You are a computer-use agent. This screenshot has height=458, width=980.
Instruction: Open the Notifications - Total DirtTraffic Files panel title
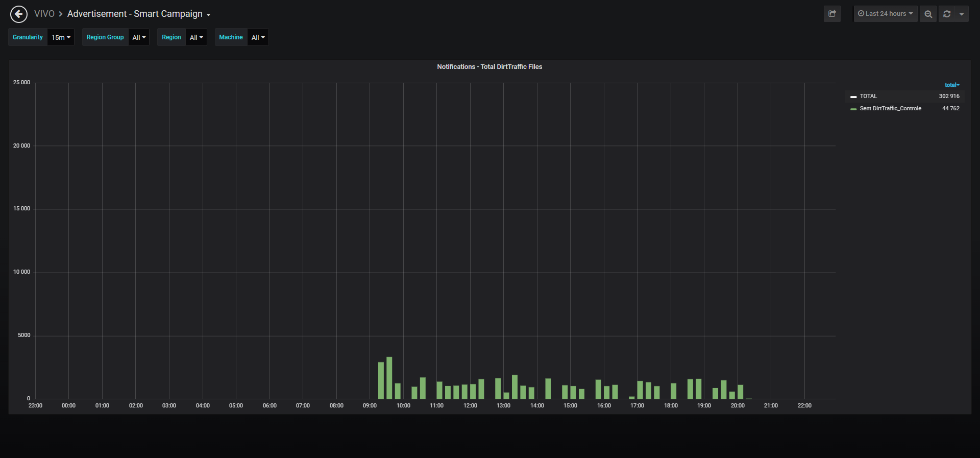tap(489, 67)
